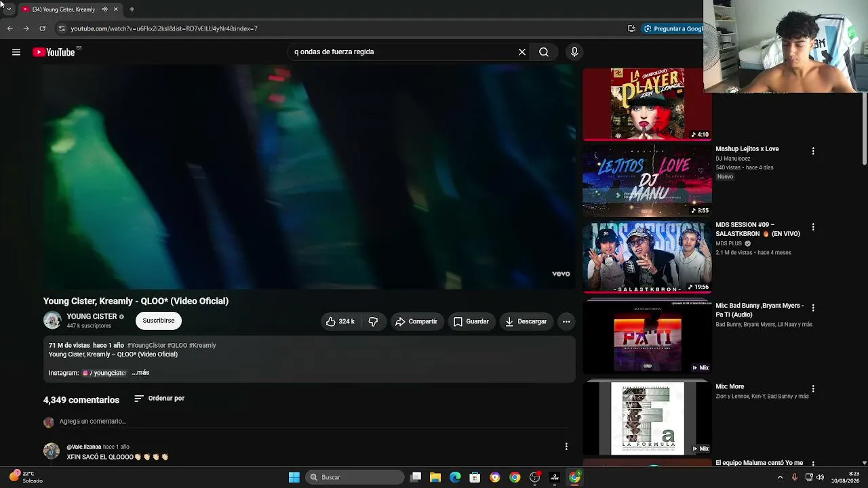This screenshot has height=488, width=868.
Task: Open the YOUNG CISTER channel name link
Action: 92,317
